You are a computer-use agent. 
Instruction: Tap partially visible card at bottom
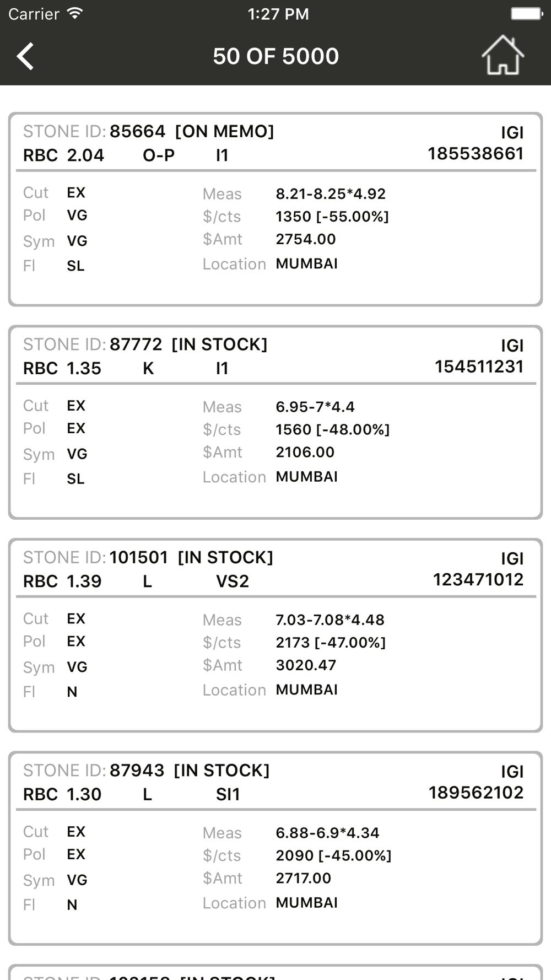pyautogui.click(x=275, y=972)
